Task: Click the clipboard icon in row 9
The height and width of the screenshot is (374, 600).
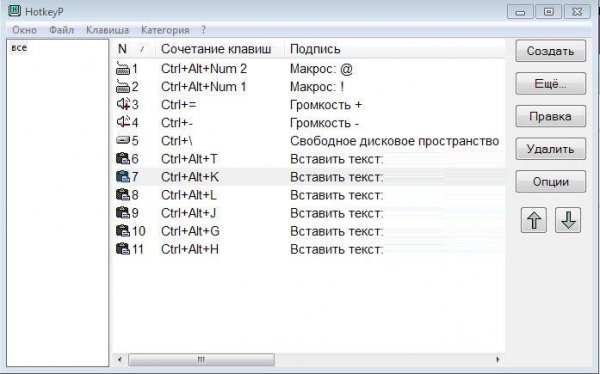Action: [123, 212]
